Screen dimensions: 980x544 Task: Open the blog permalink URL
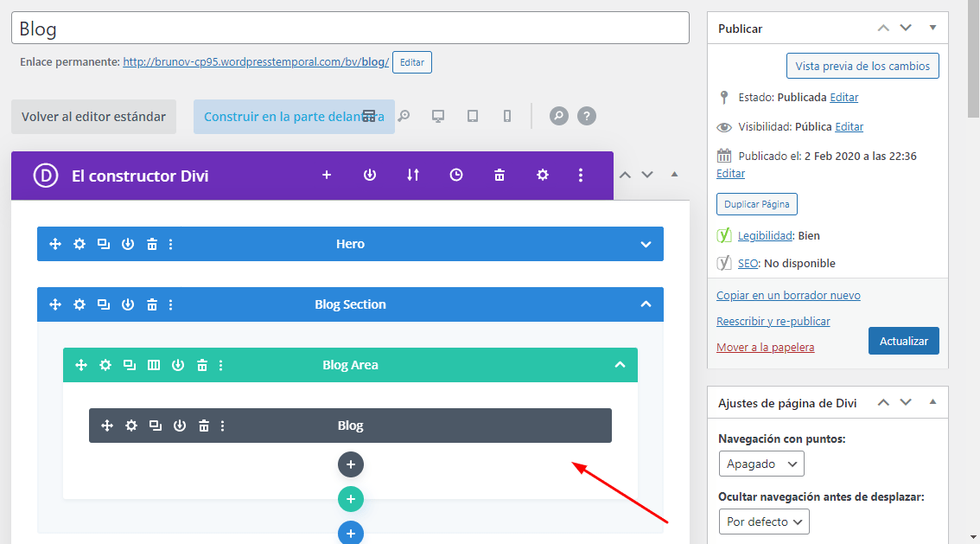[256, 62]
